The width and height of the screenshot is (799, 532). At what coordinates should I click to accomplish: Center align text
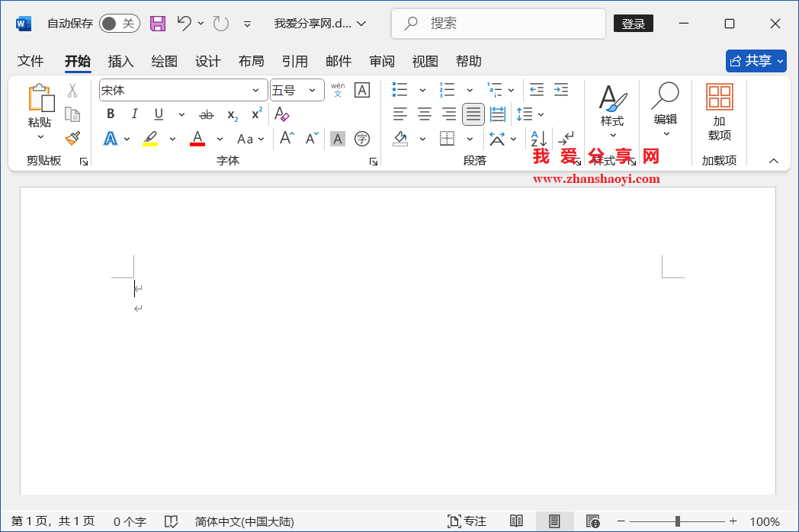tap(425, 114)
